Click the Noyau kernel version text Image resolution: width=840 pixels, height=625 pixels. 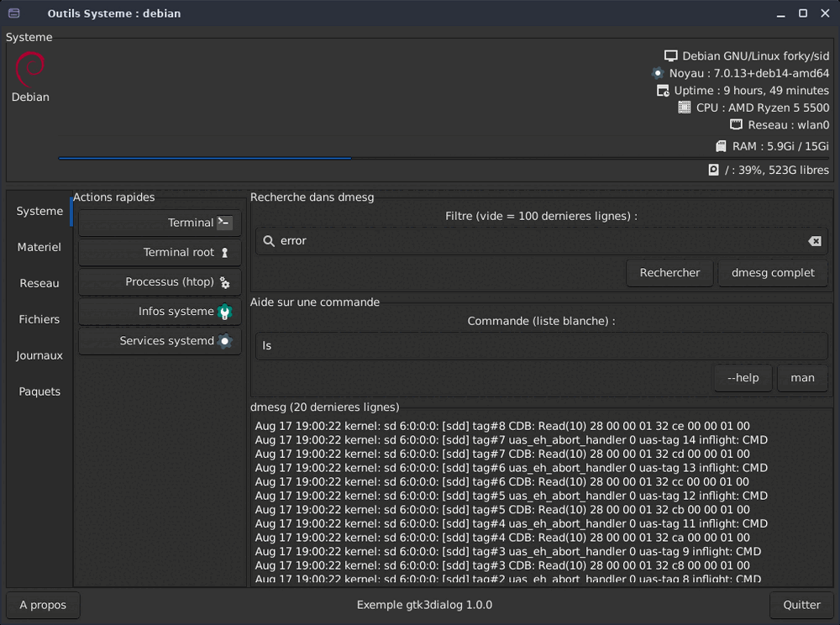click(x=749, y=73)
